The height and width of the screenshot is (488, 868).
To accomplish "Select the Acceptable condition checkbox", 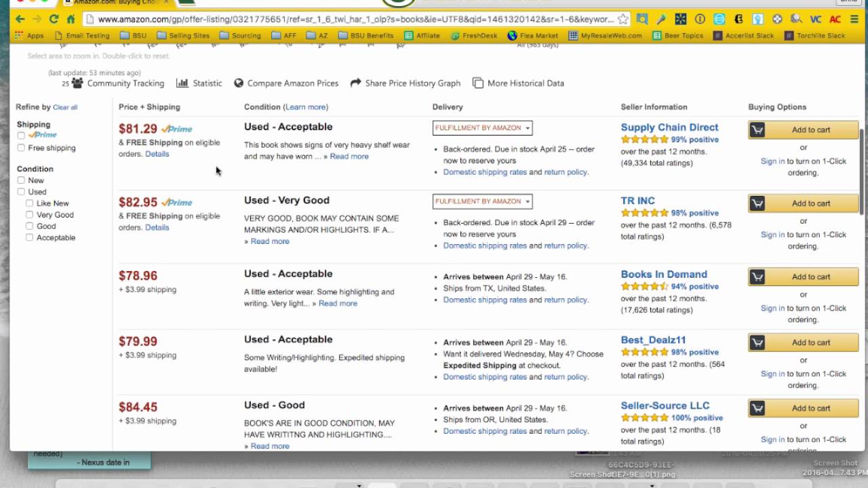I will pos(29,238).
